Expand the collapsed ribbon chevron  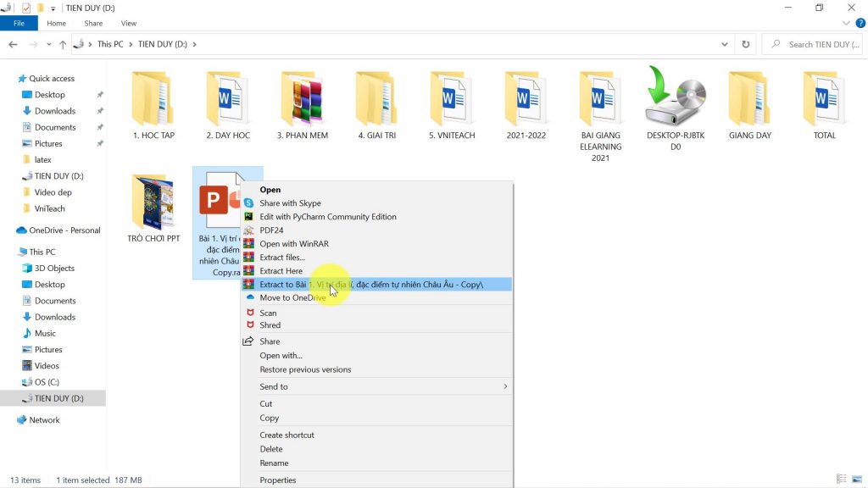[846, 24]
